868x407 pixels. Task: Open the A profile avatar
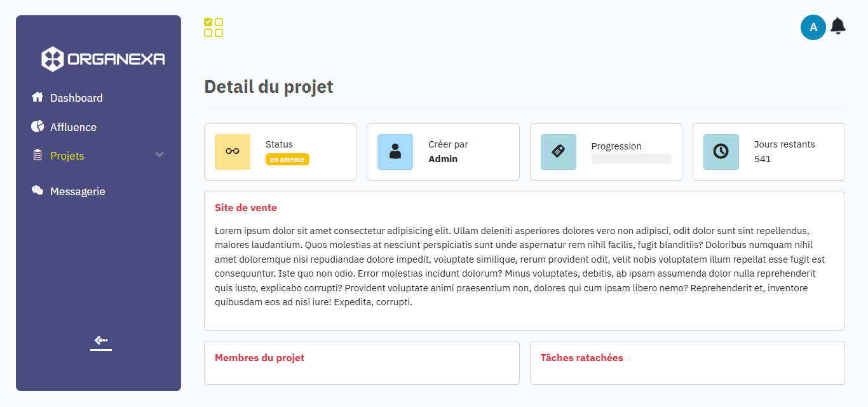[813, 27]
